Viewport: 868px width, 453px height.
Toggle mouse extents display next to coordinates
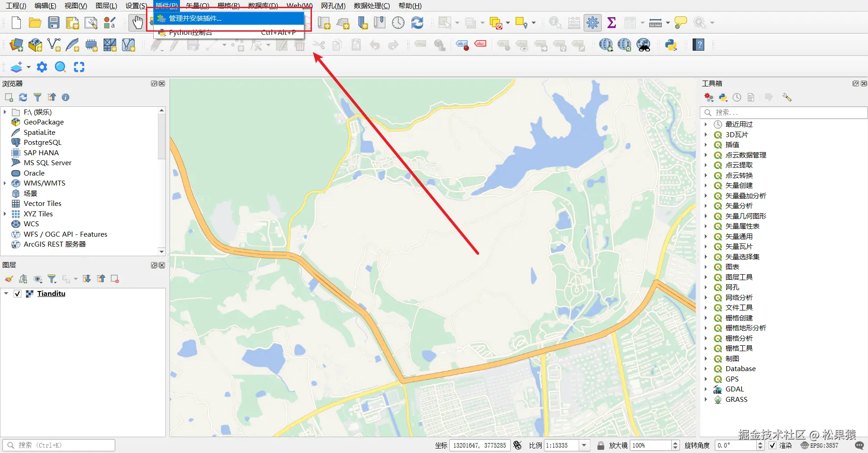click(x=518, y=445)
